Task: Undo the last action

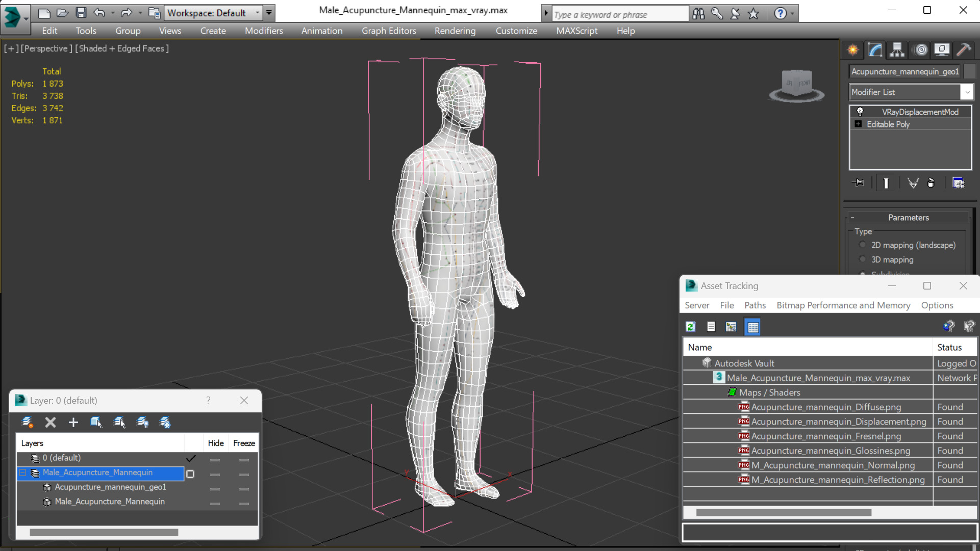Action: pos(99,13)
